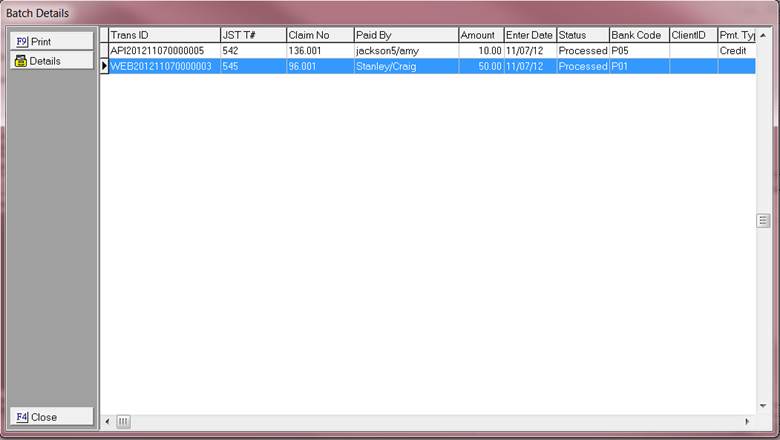The image size is (780, 440).
Task: Click the Details folder icon
Action: coord(20,61)
